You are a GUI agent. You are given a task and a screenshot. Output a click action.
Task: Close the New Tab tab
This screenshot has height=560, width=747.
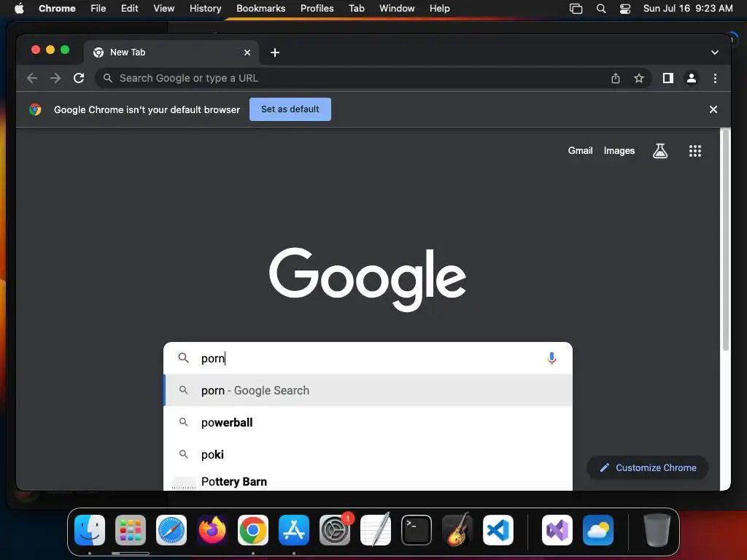click(x=247, y=52)
